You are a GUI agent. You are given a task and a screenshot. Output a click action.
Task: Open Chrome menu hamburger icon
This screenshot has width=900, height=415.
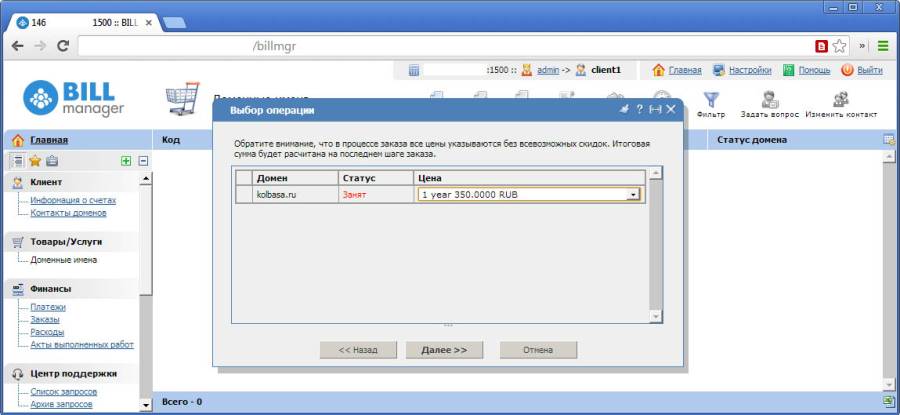tap(883, 46)
